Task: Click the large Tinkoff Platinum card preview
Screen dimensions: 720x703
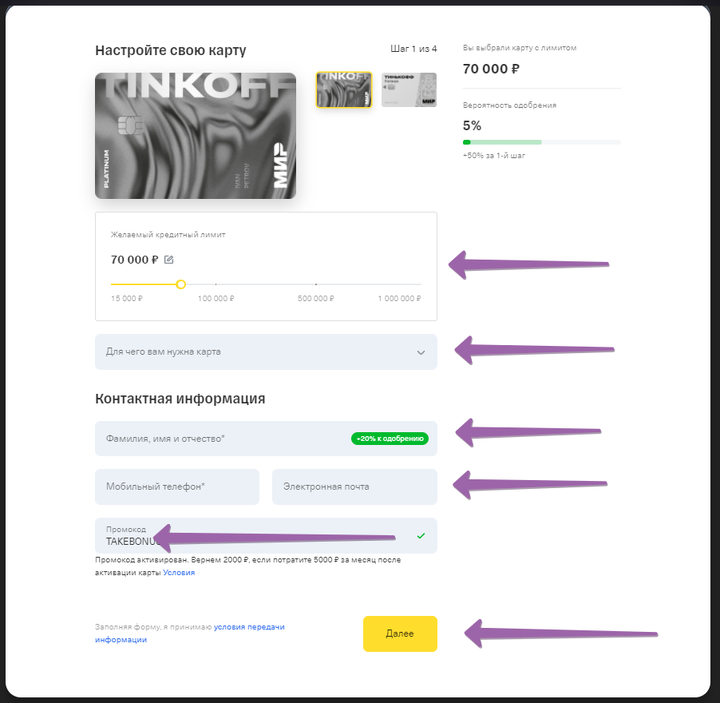Action: click(196, 136)
